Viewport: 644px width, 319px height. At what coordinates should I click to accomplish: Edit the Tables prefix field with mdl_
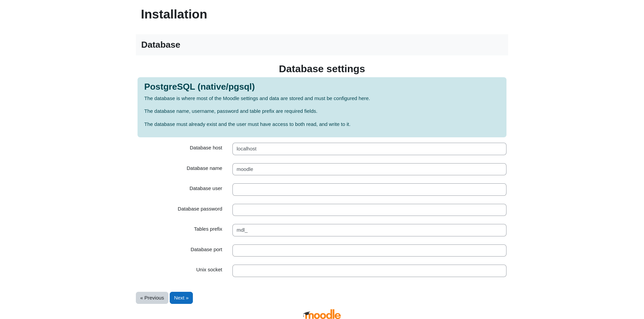pyautogui.click(x=369, y=230)
